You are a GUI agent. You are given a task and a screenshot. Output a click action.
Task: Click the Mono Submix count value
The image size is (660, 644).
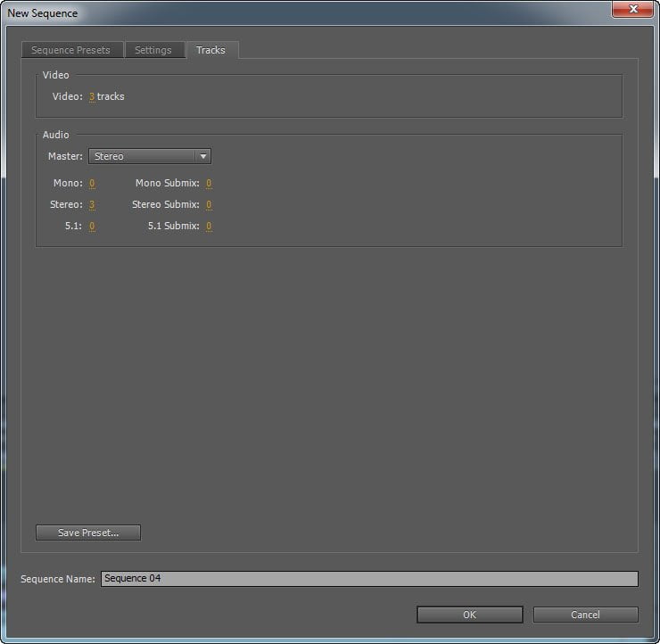[209, 184]
